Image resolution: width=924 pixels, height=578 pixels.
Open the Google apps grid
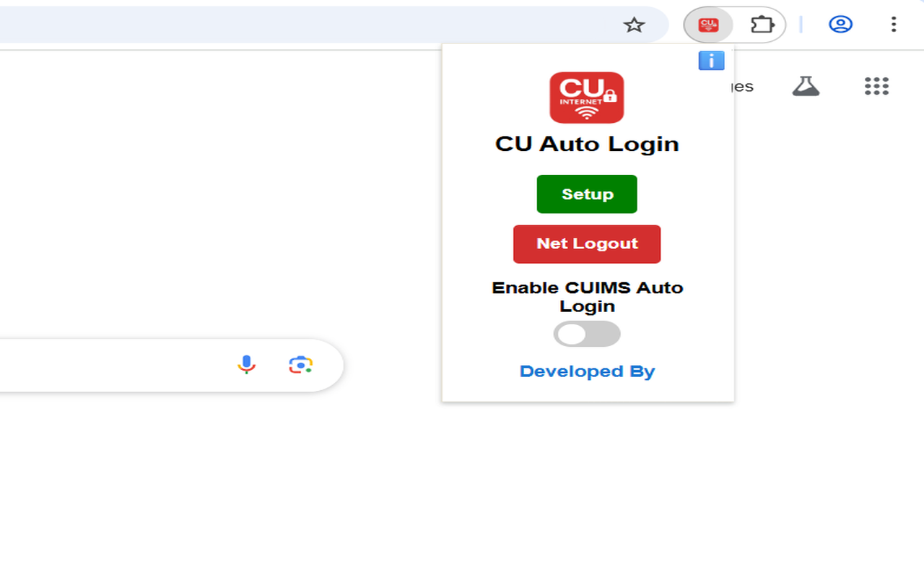pos(876,86)
